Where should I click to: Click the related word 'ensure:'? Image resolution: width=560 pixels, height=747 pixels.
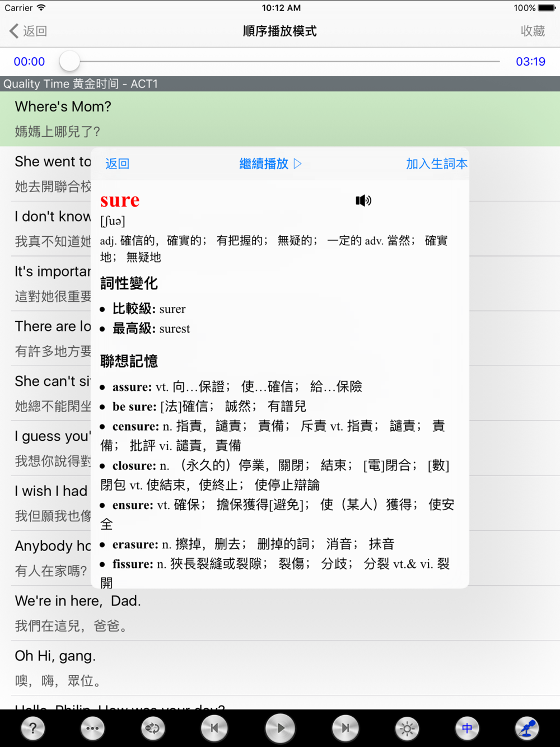point(133,505)
